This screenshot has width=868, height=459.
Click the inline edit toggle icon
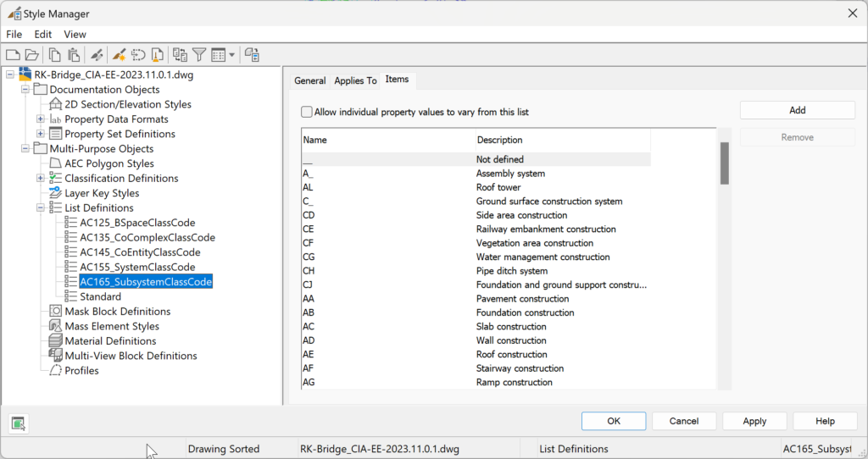(x=252, y=55)
